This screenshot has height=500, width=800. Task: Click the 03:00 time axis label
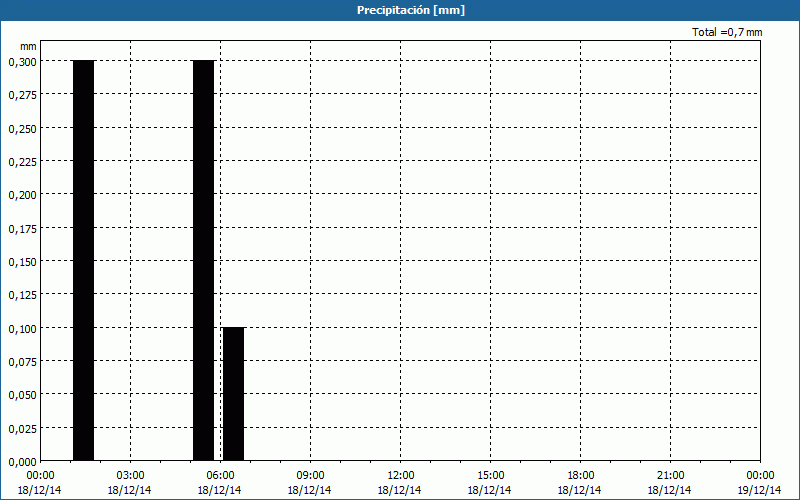point(130,476)
